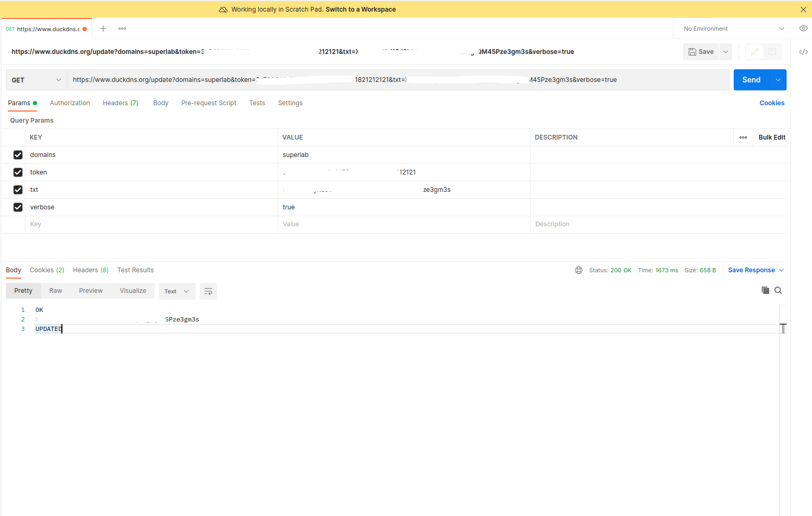The width and height of the screenshot is (812, 516).
Task: Select the Pretty view
Action: pyautogui.click(x=23, y=291)
